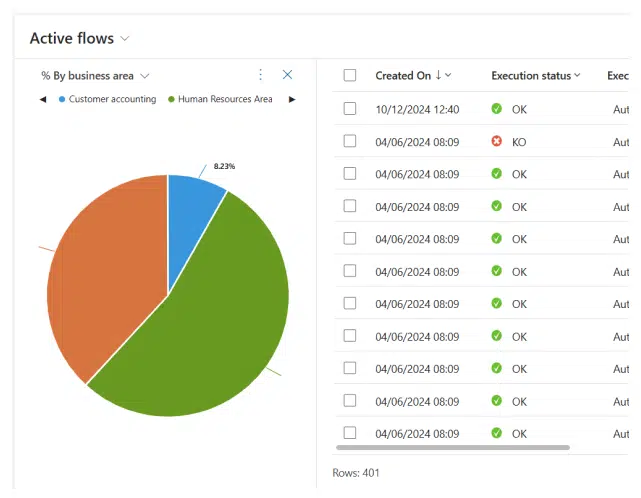Click legend left arrow to scroll back
This screenshot has width=641, height=498.
(43, 99)
